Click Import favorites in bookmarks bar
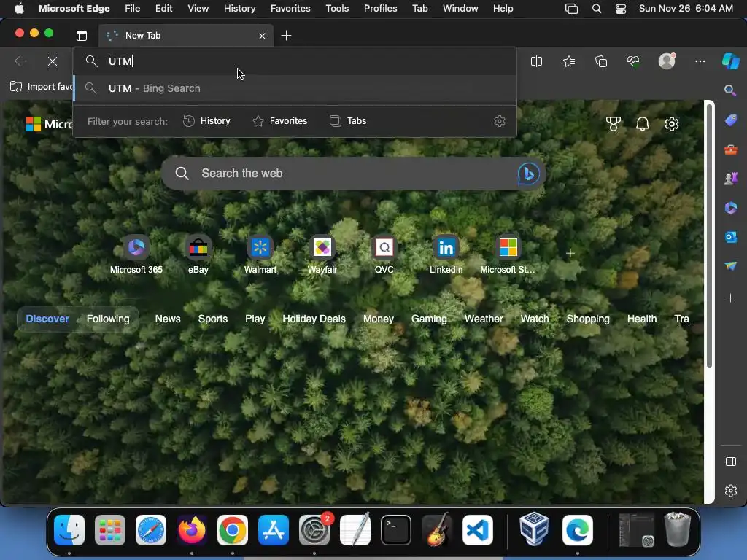 point(42,87)
